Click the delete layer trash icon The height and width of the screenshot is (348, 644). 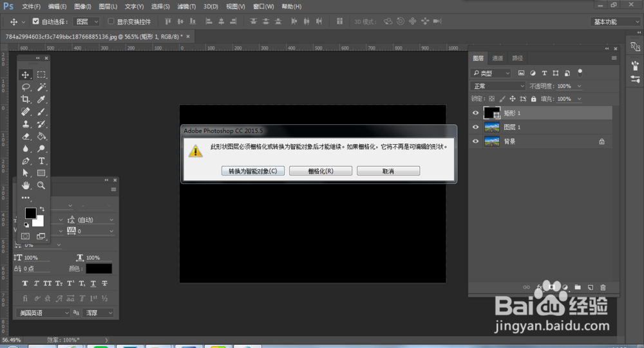click(603, 288)
